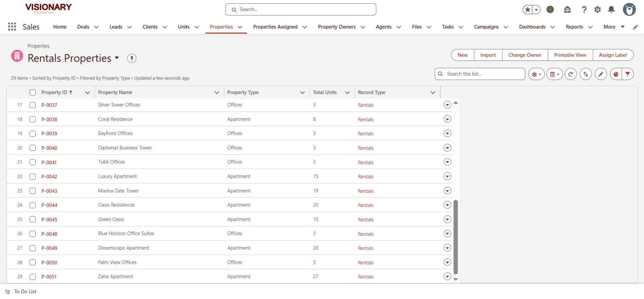Open the chart panel icon
Screen dimensions: 644x299
coord(616,74)
